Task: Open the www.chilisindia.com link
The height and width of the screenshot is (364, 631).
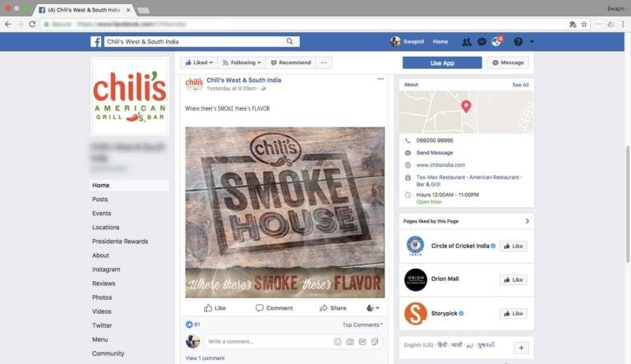Action: click(440, 164)
